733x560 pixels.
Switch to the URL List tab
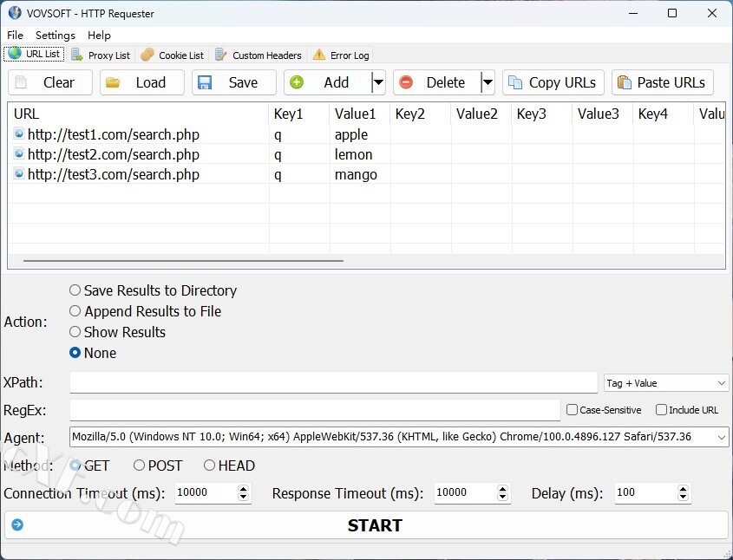pyautogui.click(x=34, y=54)
